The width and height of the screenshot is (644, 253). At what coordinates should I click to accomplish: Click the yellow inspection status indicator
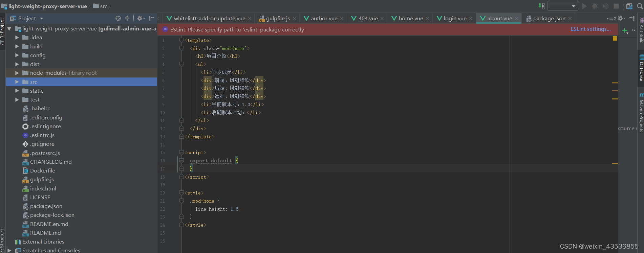point(615,39)
